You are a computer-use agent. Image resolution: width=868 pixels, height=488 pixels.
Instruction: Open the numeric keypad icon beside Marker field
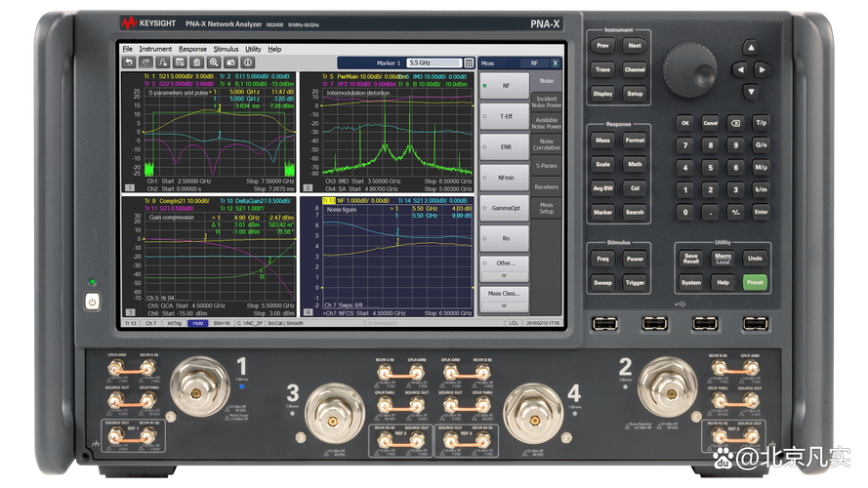point(469,63)
